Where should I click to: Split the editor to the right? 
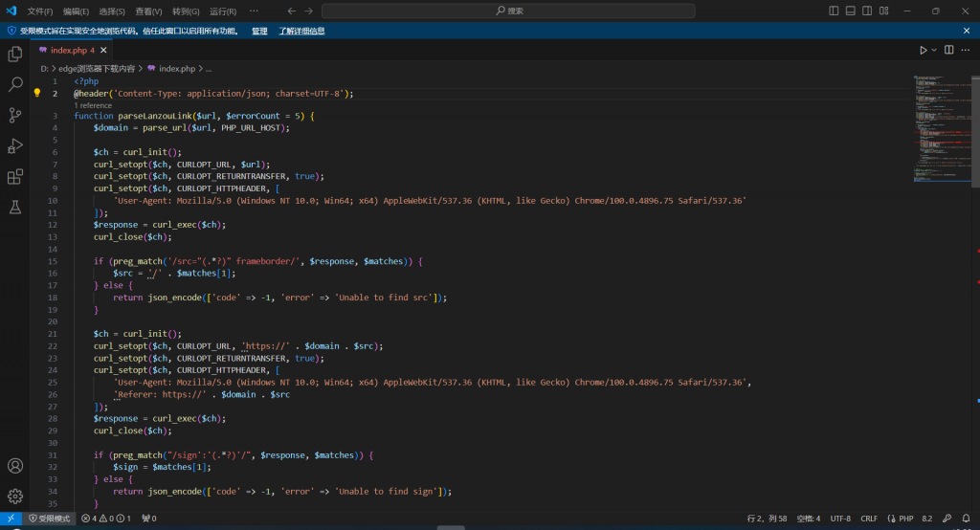[948, 50]
